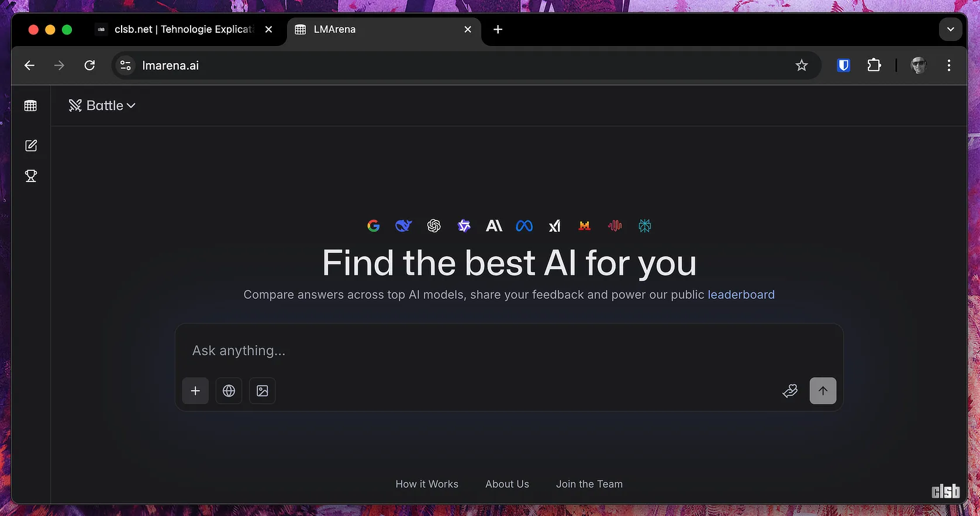Viewport: 980px width, 516px height.
Task: Expand the Battle mode dropdown
Action: pyautogui.click(x=102, y=106)
